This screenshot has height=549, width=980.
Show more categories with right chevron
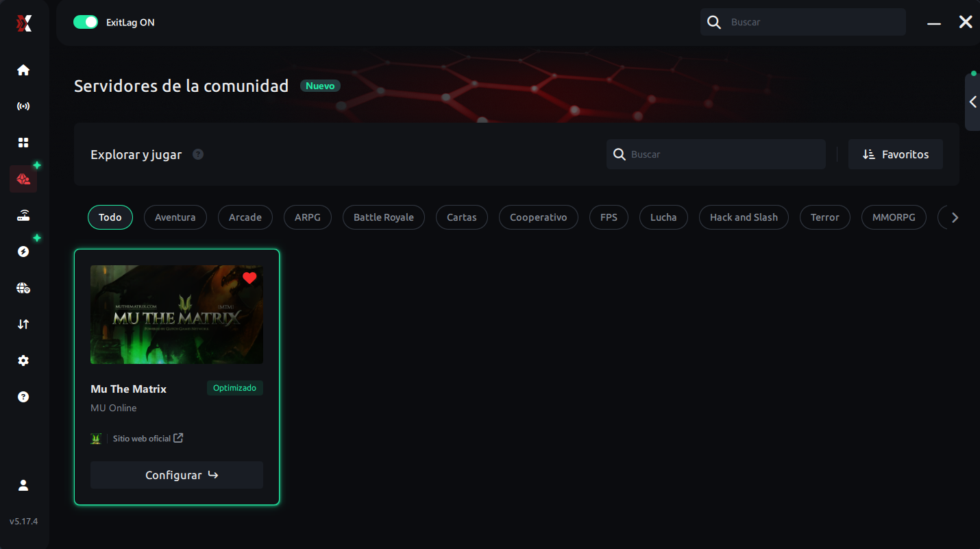point(955,217)
